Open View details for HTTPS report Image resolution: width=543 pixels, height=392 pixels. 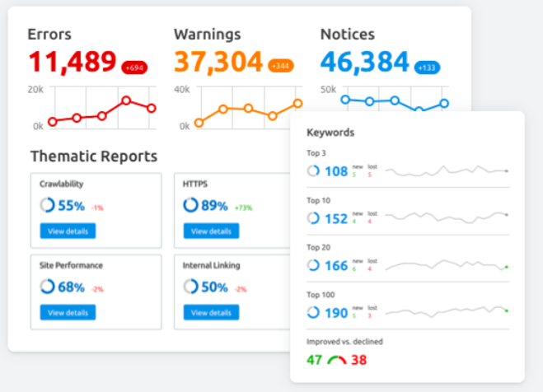(x=211, y=231)
